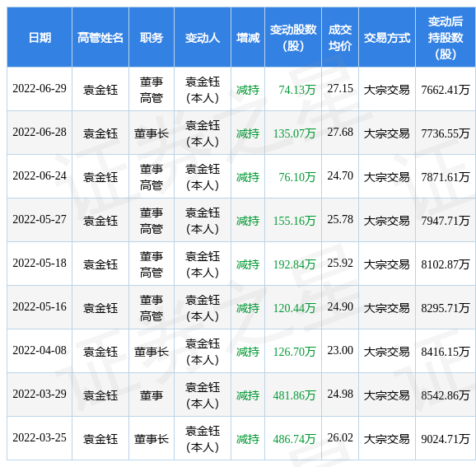This screenshot has width=476, height=467.
Task: Click the 2022-05-16 date cell
Action: [x=40, y=306]
